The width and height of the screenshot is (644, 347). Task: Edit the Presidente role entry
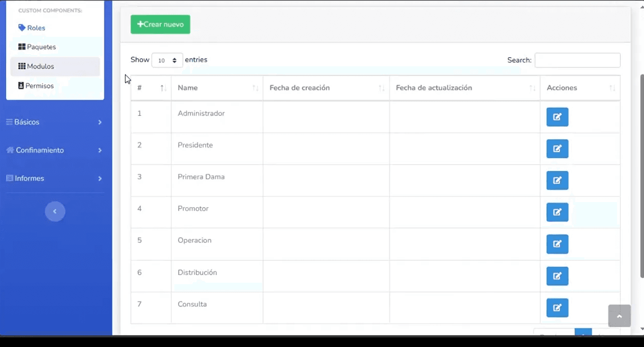coord(557,148)
